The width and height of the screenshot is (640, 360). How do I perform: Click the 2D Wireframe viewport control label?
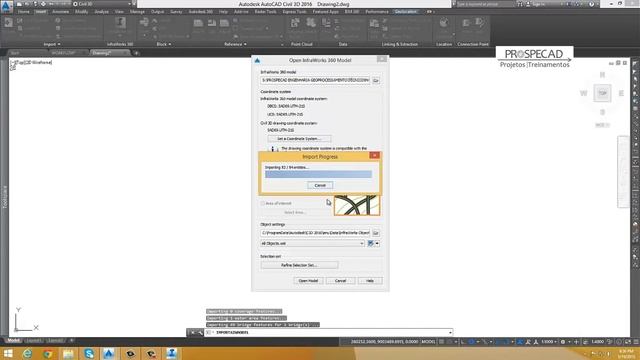(40, 62)
